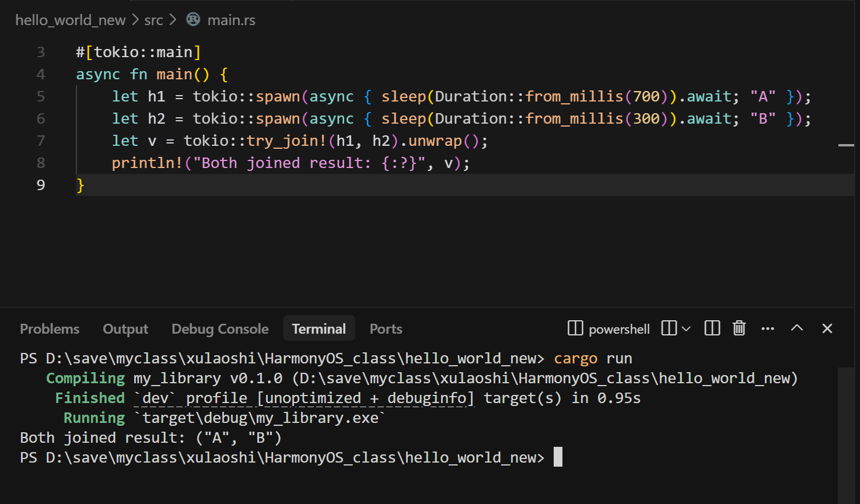Image resolution: width=860 pixels, height=504 pixels.
Task: Close the terminal panel with the X icon
Action: pos(827,328)
